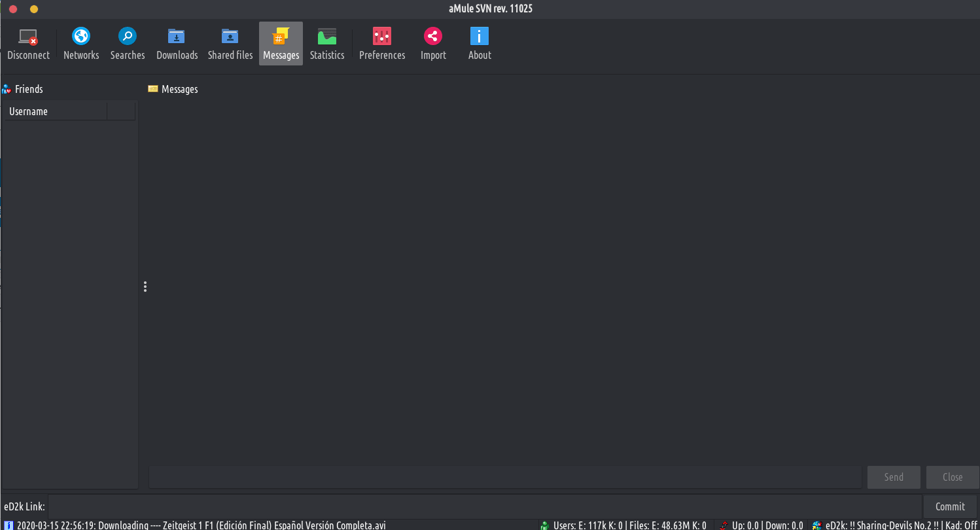The width and height of the screenshot is (980, 530).
Task: Click the Close chat button
Action: [x=953, y=477]
